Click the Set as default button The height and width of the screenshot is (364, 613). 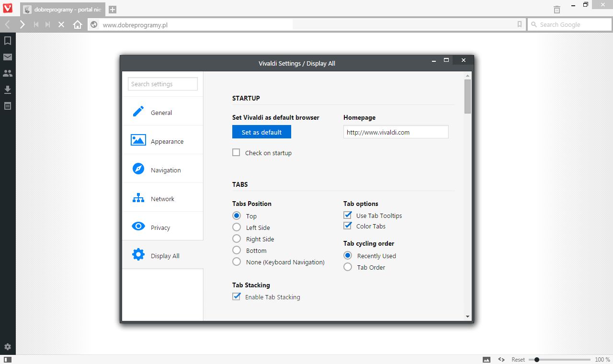261,132
